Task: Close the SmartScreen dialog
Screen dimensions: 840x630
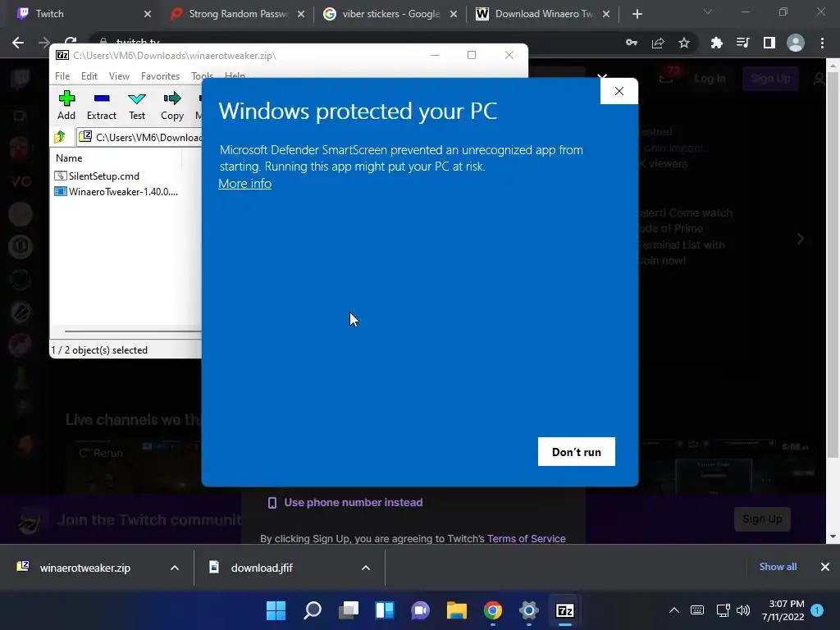Action: [619, 91]
